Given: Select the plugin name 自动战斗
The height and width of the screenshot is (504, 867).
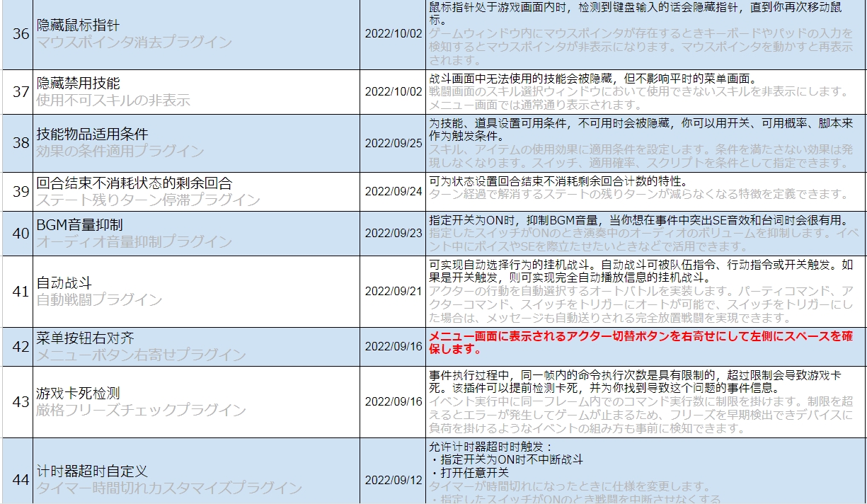Looking at the screenshot, I should (64, 283).
